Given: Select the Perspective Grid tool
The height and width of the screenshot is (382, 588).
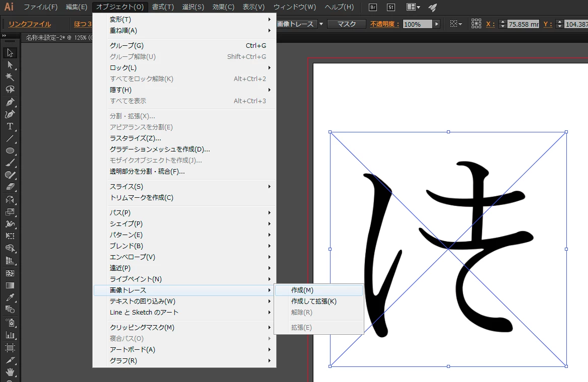Looking at the screenshot, I should (10, 261).
